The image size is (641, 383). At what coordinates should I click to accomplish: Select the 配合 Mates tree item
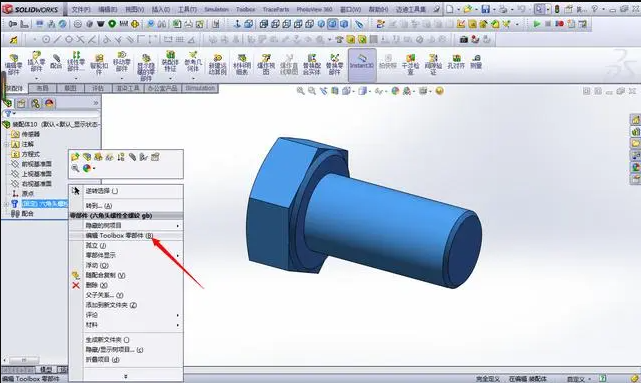tap(27, 214)
